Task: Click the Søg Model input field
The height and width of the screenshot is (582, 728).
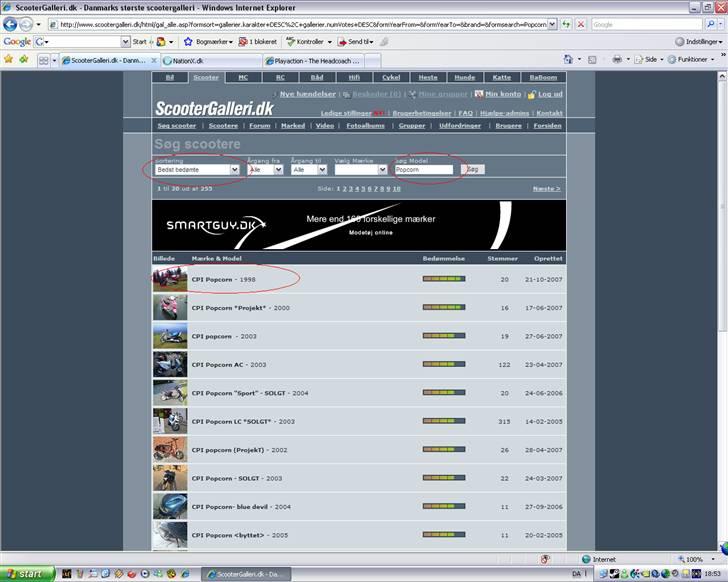Action: click(x=423, y=170)
